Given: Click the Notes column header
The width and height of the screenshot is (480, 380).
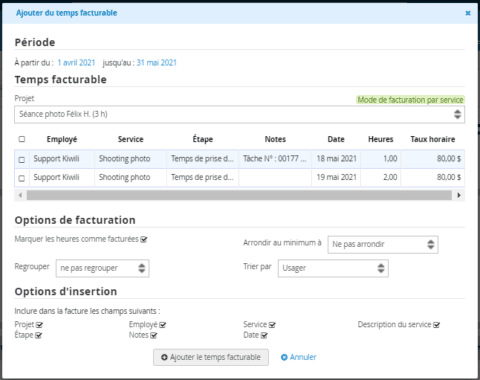Looking at the screenshot, I should point(275,139).
